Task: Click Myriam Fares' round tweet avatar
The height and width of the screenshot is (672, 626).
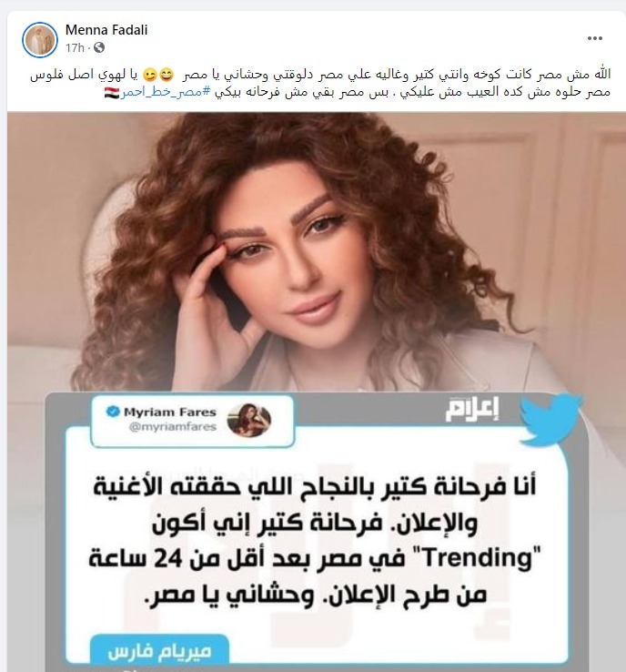Action: 248,420
